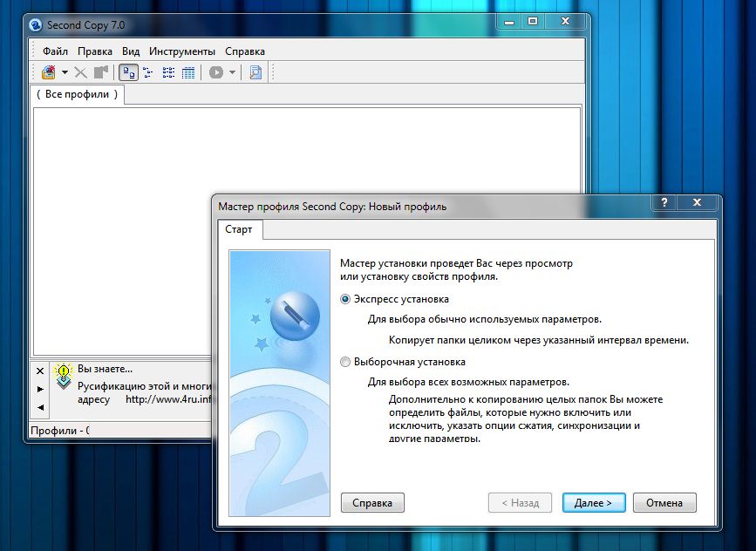Select the Все профили tab

click(x=78, y=94)
